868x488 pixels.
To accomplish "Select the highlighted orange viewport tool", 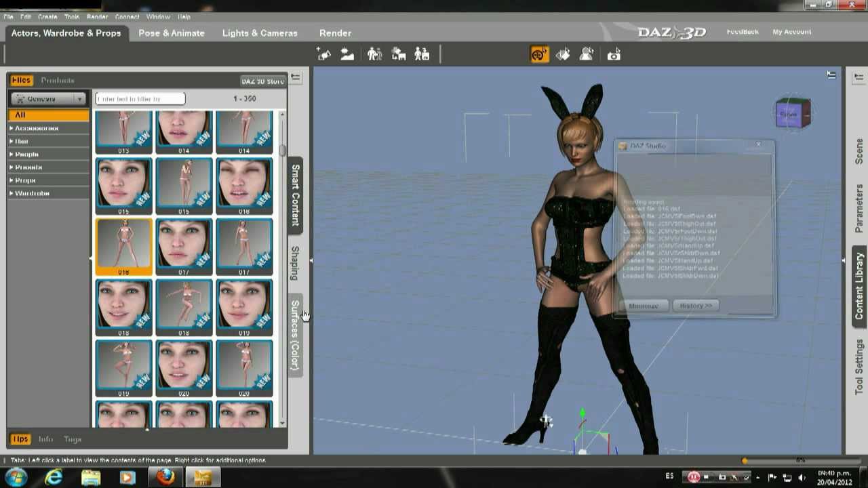I will pos(539,54).
